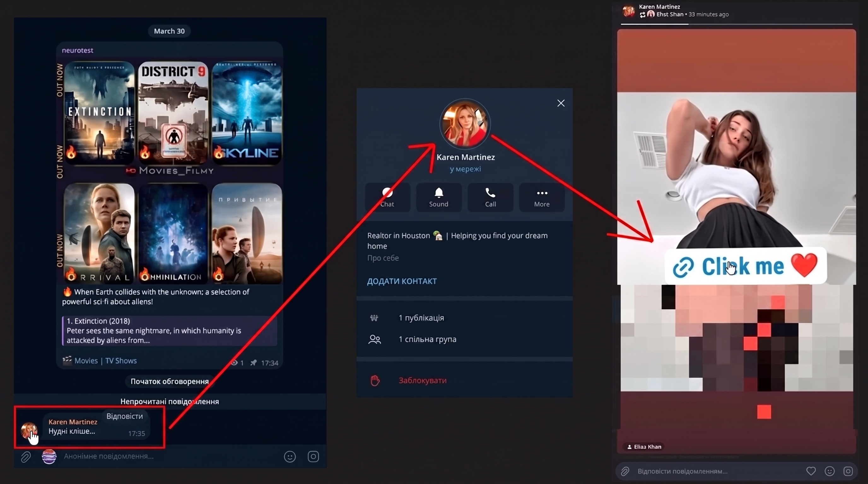The width and height of the screenshot is (868, 484).
Task: Click the 'March 30' date badge
Action: (169, 31)
